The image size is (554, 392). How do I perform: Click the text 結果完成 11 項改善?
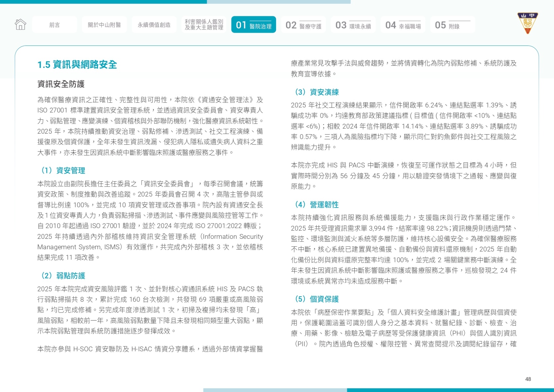66,258
